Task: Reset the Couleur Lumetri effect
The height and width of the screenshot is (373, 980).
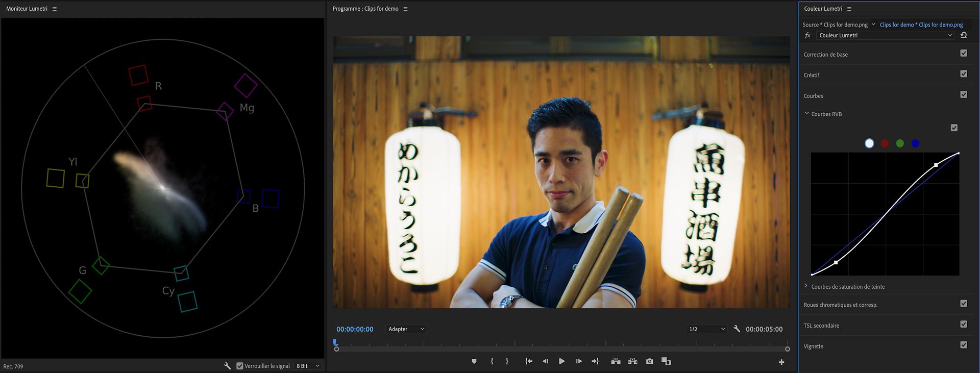Action: (963, 35)
